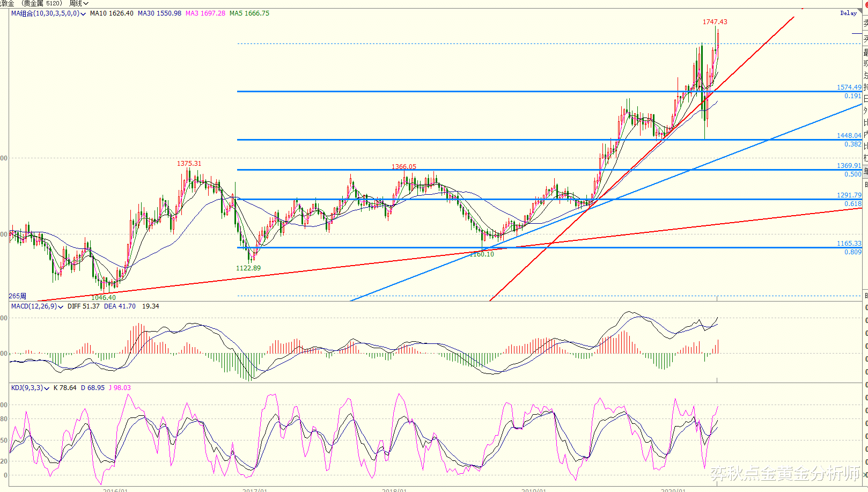Viewport: 868px width, 492px height.
Task: Click the 1747.43 high price label
Action: point(715,22)
